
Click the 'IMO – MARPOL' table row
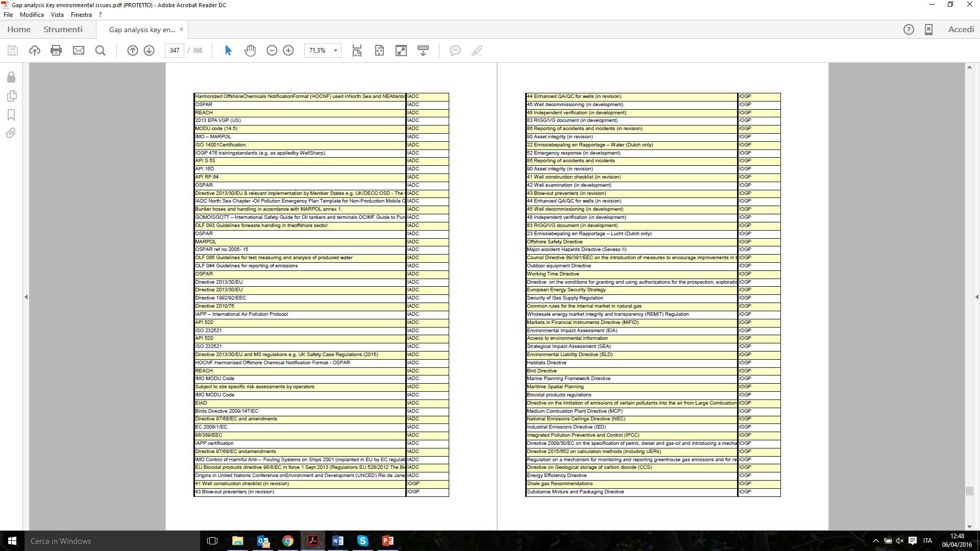(321, 137)
